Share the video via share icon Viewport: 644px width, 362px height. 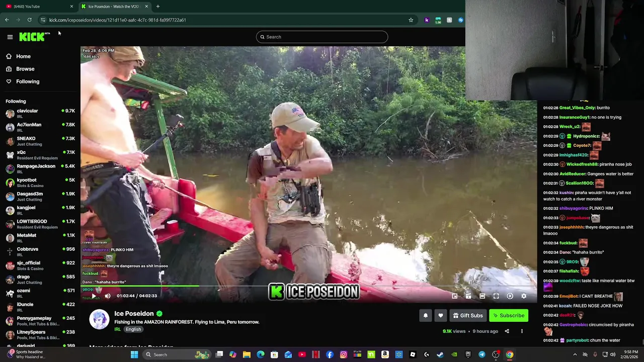[507, 331]
